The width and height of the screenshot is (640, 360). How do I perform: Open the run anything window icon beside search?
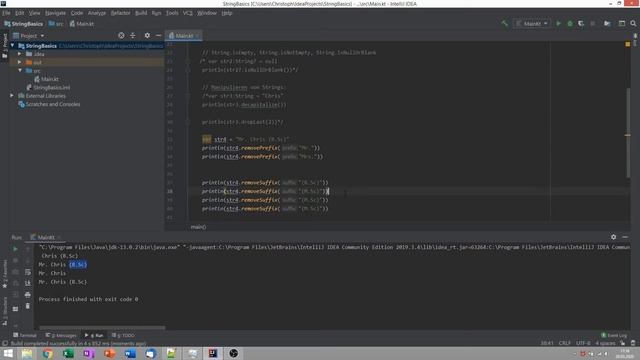622,24
